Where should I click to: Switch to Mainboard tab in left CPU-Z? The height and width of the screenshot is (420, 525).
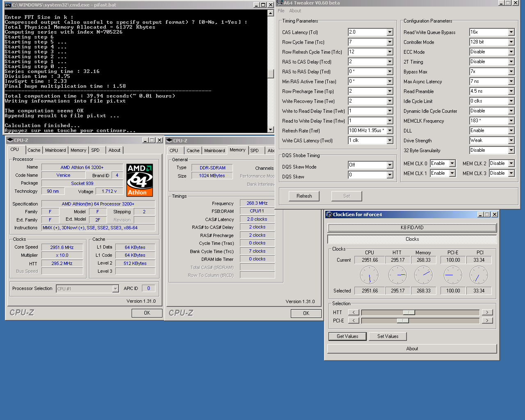click(55, 150)
